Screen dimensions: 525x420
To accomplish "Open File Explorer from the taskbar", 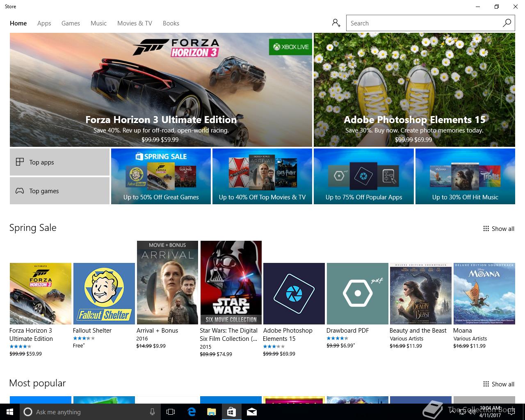I will (x=211, y=412).
